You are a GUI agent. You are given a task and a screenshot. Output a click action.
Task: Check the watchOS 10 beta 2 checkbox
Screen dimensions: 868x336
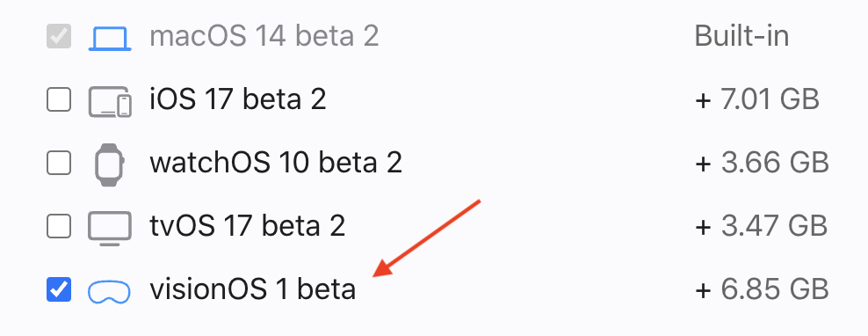(59, 163)
